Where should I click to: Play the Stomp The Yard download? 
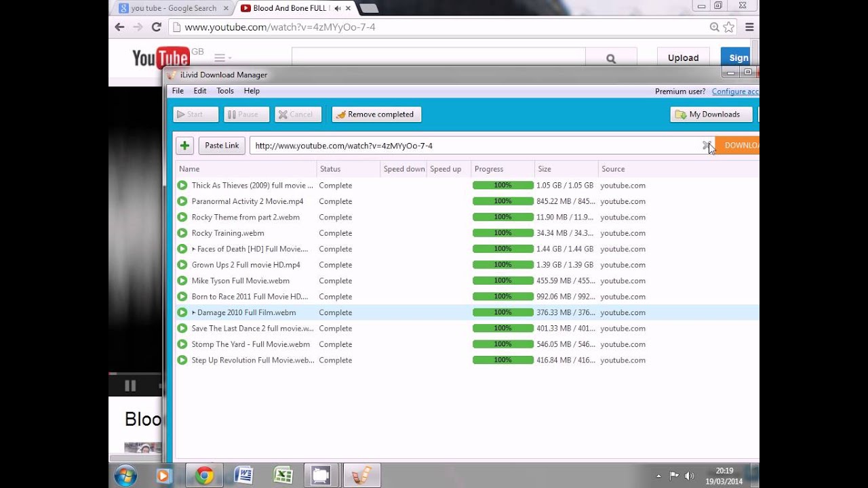pos(182,344)
